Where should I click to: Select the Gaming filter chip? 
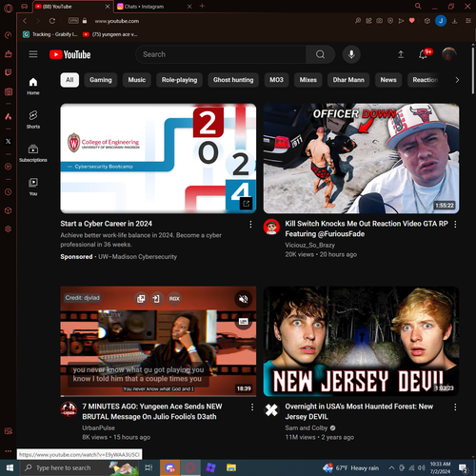(101, 80)
